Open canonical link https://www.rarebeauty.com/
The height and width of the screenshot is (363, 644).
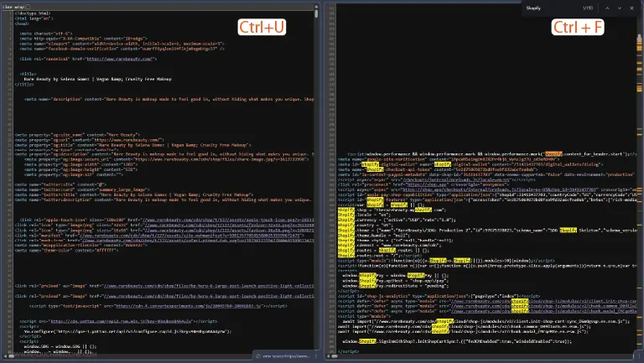point(120,59)
